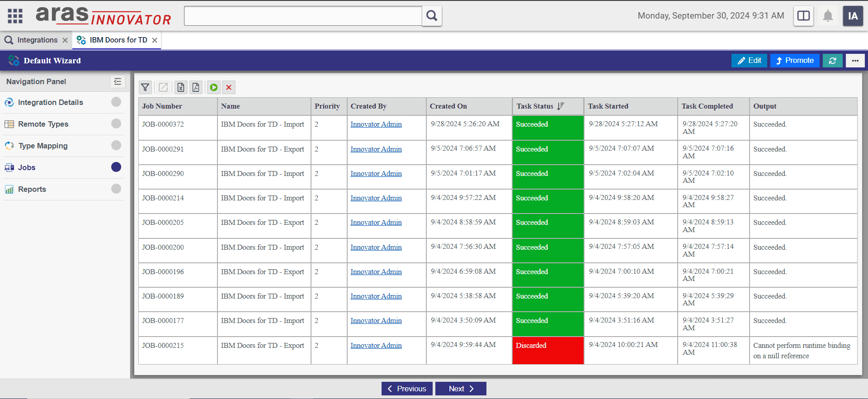This screenshot has height=399, width=868.
Task: Sort by Task Started column header
Action: tap(631, 106)
